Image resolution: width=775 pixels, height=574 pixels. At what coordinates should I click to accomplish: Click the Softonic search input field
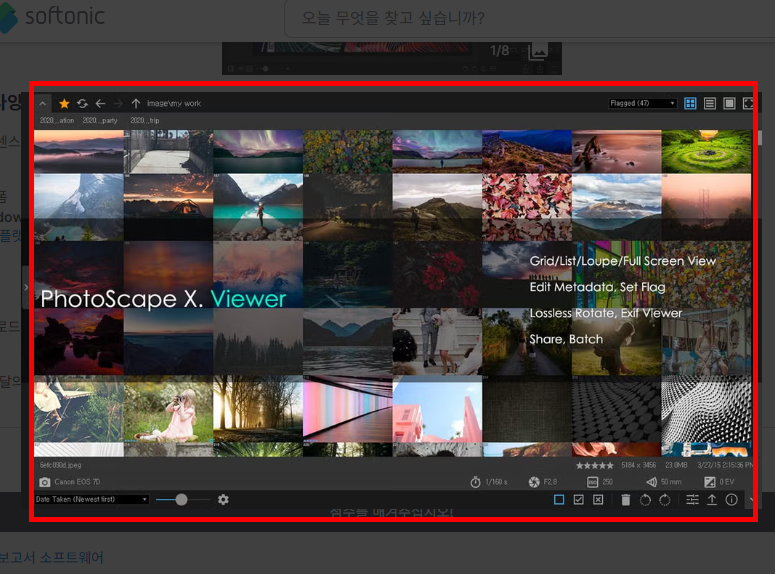tap(529, 18)
